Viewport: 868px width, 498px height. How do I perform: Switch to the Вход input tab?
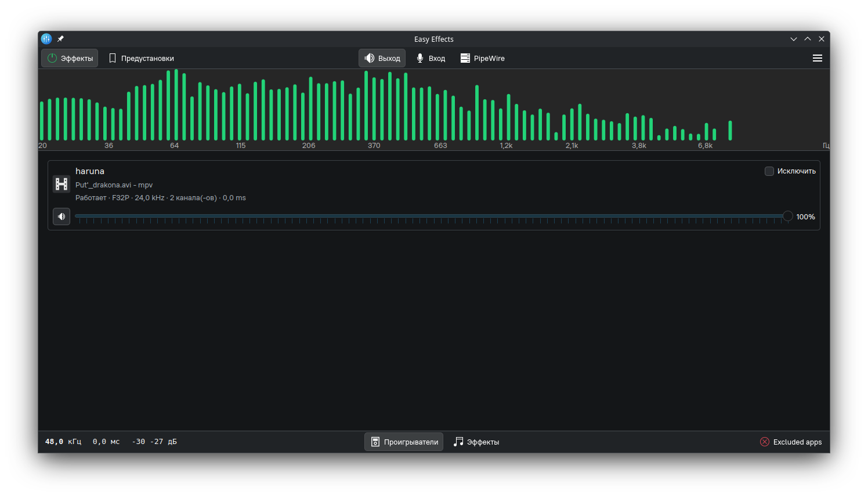click(431, 58)
